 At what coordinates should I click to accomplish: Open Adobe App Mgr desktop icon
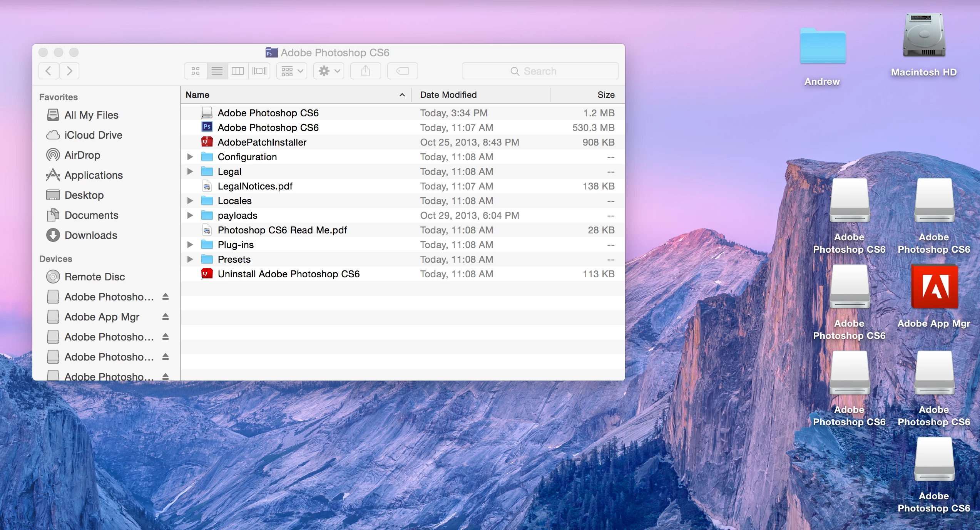coord(934,287)
